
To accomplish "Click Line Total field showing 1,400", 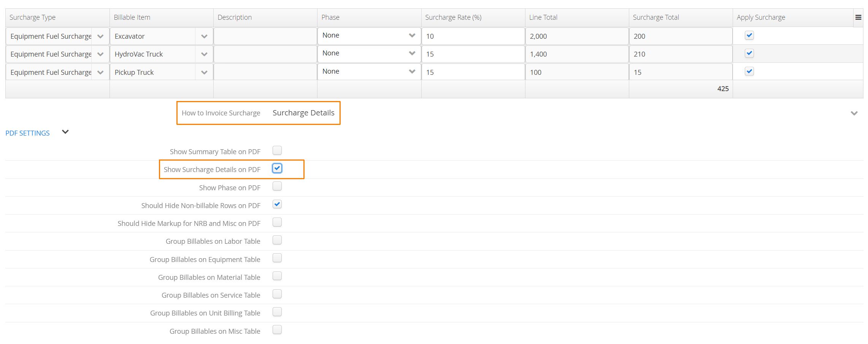I will pyautogui.click(x=577, y=54).
